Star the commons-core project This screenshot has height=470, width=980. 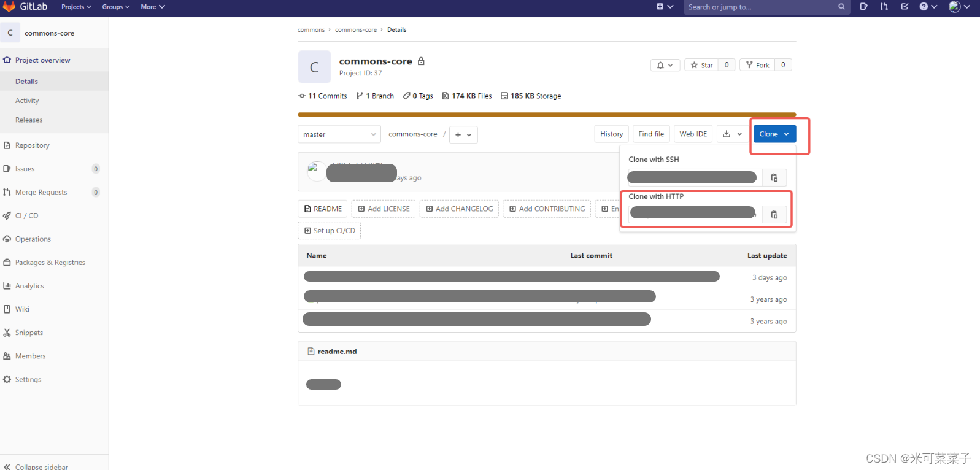click(701, 65)
